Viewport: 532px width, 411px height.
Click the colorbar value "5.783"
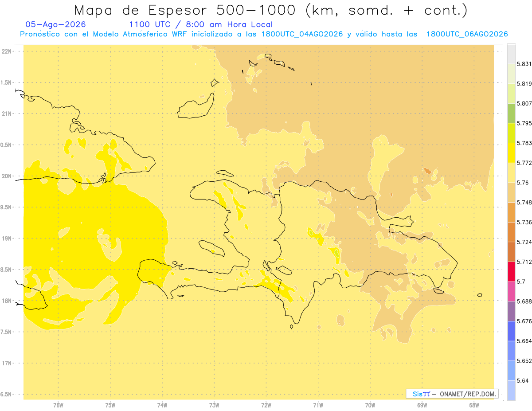click(x=524, y=143)
